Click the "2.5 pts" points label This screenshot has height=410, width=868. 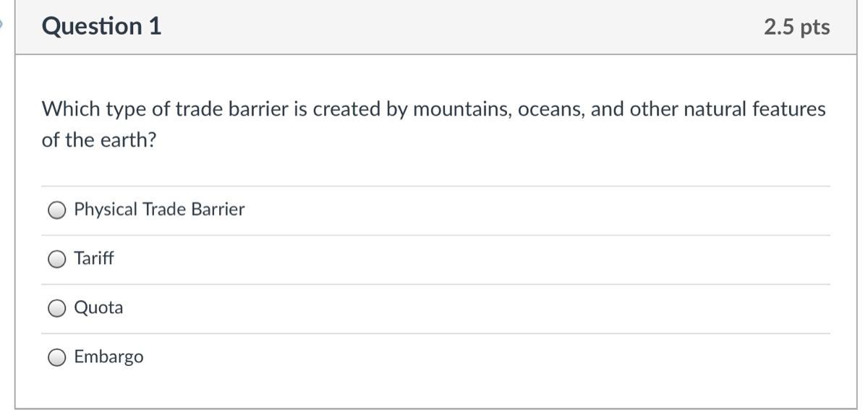(796, 27)
